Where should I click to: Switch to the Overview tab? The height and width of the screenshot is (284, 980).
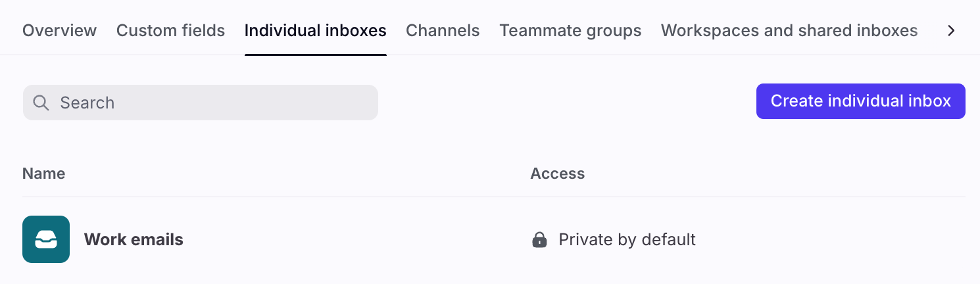click(59, 30)
